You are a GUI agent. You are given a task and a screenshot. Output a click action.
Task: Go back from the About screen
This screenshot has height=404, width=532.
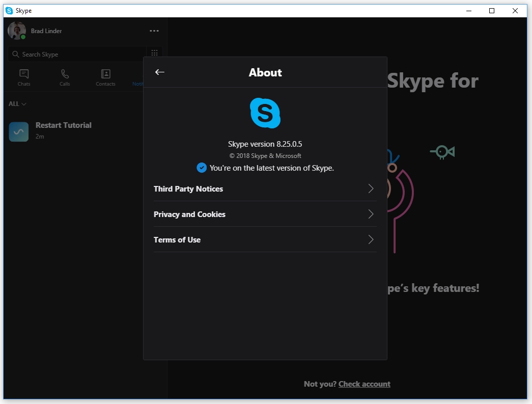[x=159, y=72]
